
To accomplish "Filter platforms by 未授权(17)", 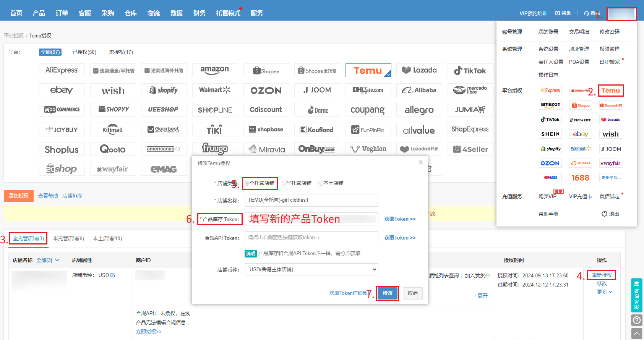I will [x=121, y=52].
